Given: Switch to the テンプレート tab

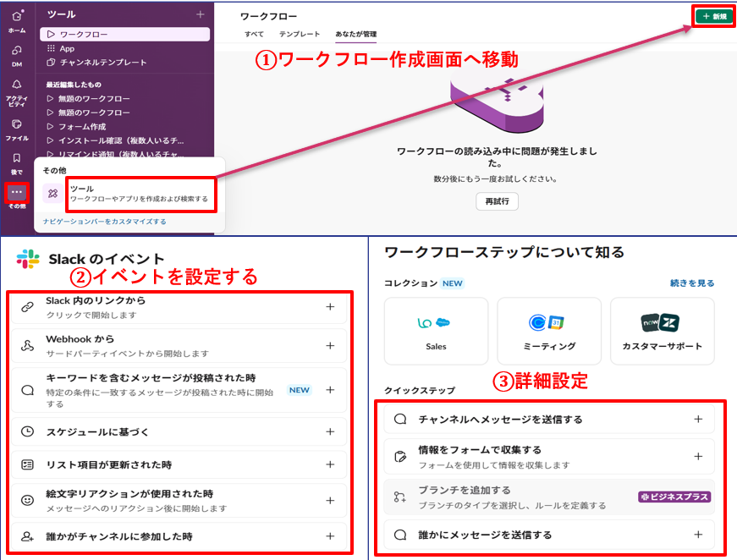Looking at the screenshot, I should pos(300,35).
